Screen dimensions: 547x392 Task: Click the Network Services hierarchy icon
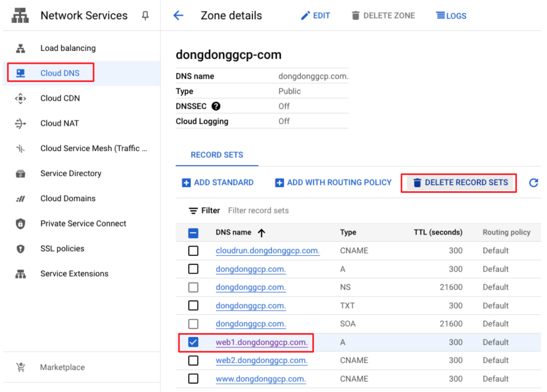(20, 15)
